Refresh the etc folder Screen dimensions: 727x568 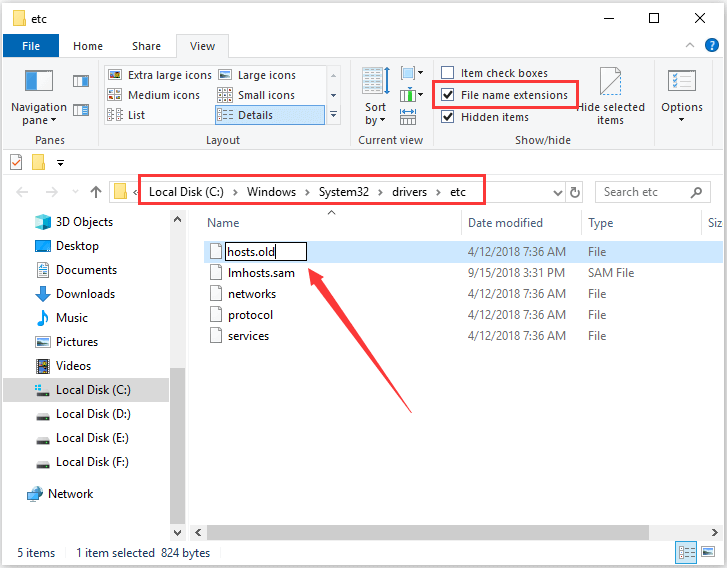tap(575, 192)
